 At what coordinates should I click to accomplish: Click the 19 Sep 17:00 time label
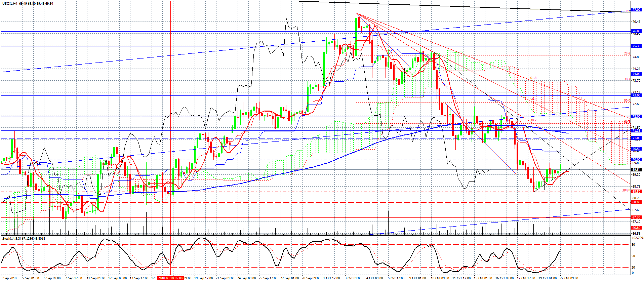203,278
